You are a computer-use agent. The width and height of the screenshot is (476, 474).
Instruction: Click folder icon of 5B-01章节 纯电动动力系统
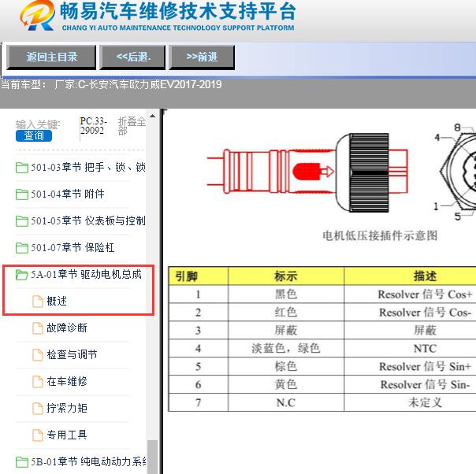tap(22, 462)
